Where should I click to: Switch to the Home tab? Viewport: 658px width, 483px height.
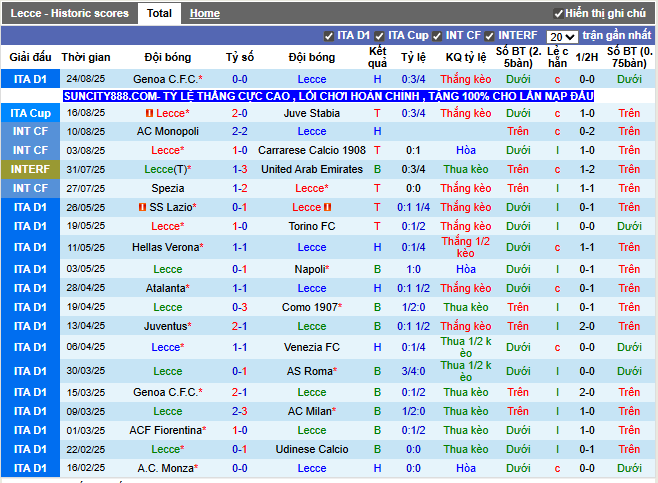[204, 13]
